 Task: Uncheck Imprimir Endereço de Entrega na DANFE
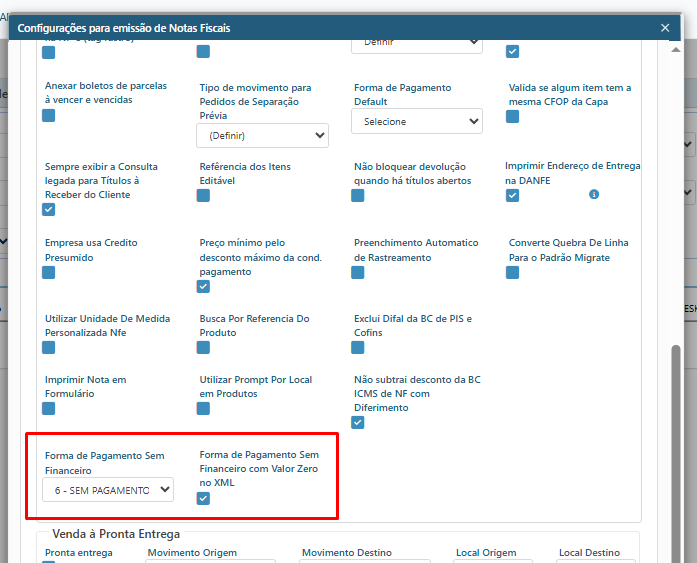[513, 195]
